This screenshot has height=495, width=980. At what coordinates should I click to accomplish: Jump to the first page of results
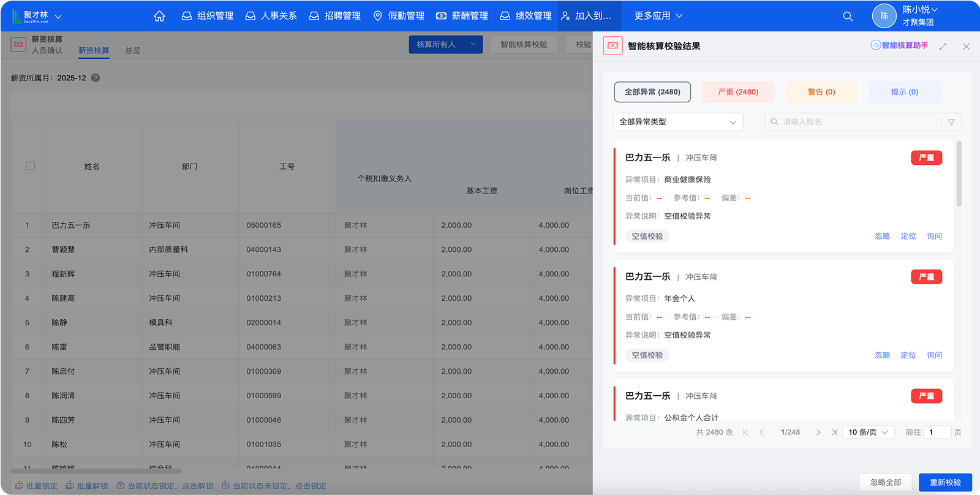pyautogui.click(x=745, y=432)
